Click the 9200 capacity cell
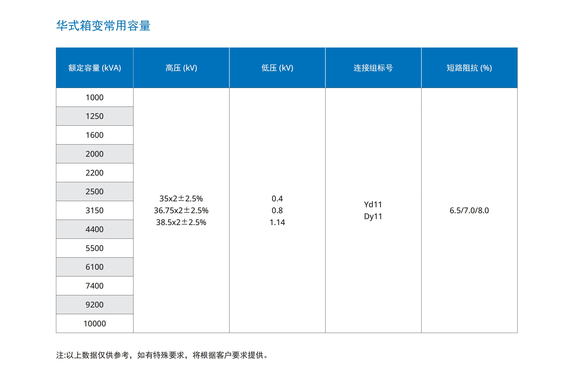The height and width of the screenshot is (376, 588). point(95,305)
